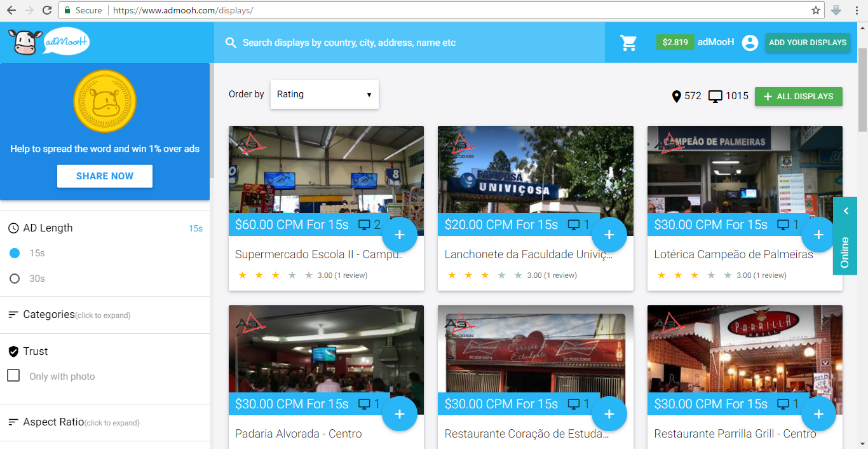Select the 30s ad length option
The height and width of the screenshot is (449, 868).
point(15,279)
